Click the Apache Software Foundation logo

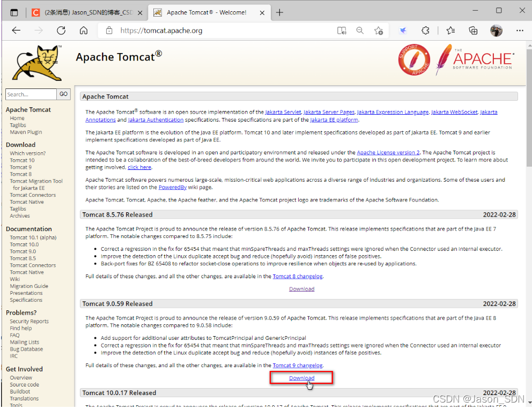(x=475, y=60)
